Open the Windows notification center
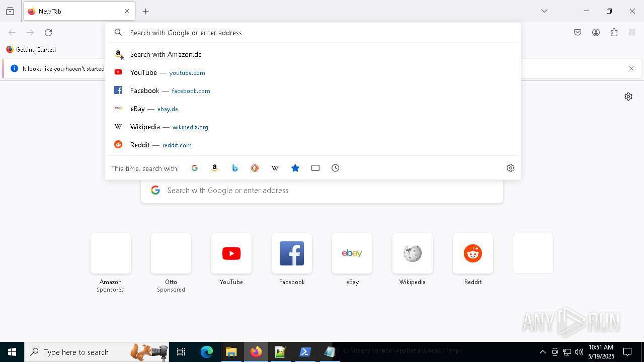Image resolution: width=644 pixels, height=362 pixels. (x=627, y=352)
